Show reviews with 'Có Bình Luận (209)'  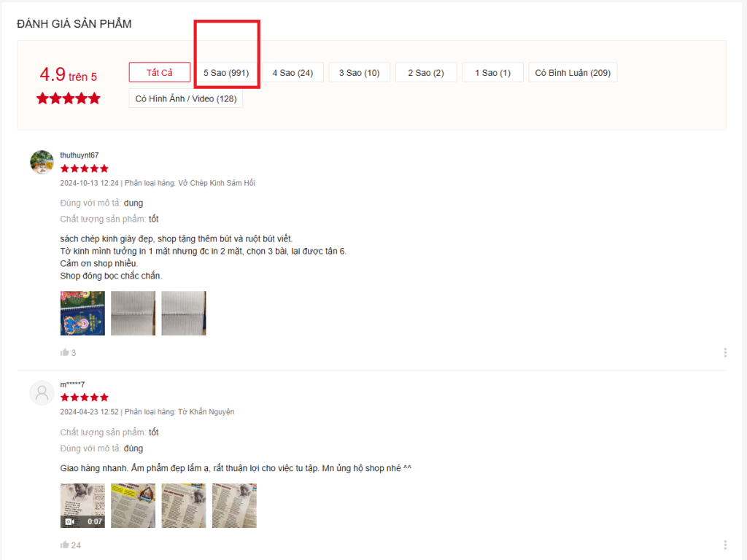[573, 73]
